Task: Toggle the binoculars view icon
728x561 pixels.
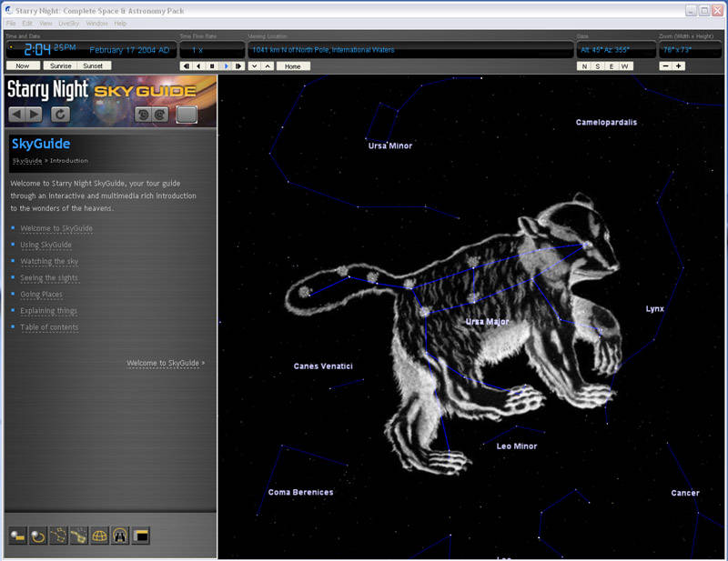Action: (x=120, y=536)
